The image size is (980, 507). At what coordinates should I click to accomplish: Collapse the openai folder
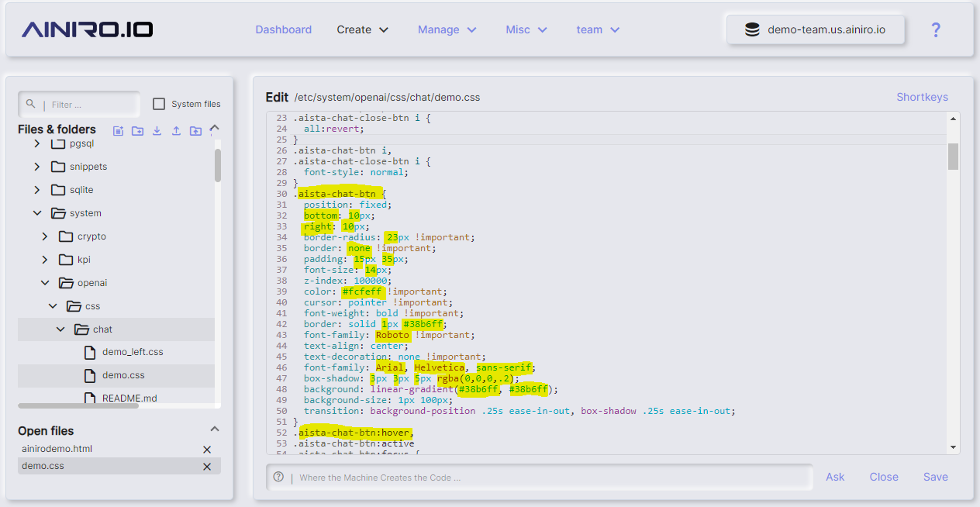coord(45,283)
